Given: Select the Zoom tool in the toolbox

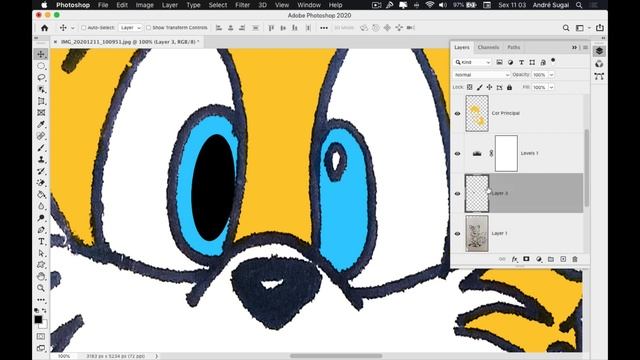Looking at the screenshot, I should click(41, 288).
